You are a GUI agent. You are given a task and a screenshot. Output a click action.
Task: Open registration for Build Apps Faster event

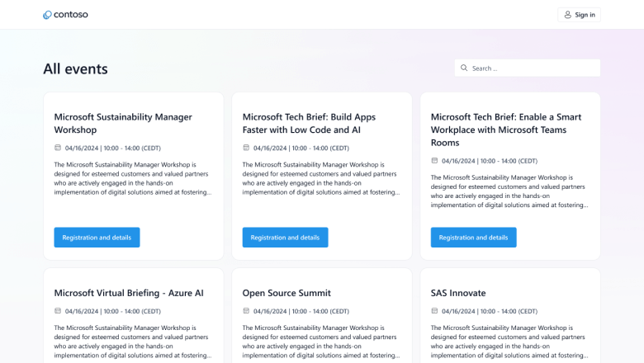pos(285,238)
